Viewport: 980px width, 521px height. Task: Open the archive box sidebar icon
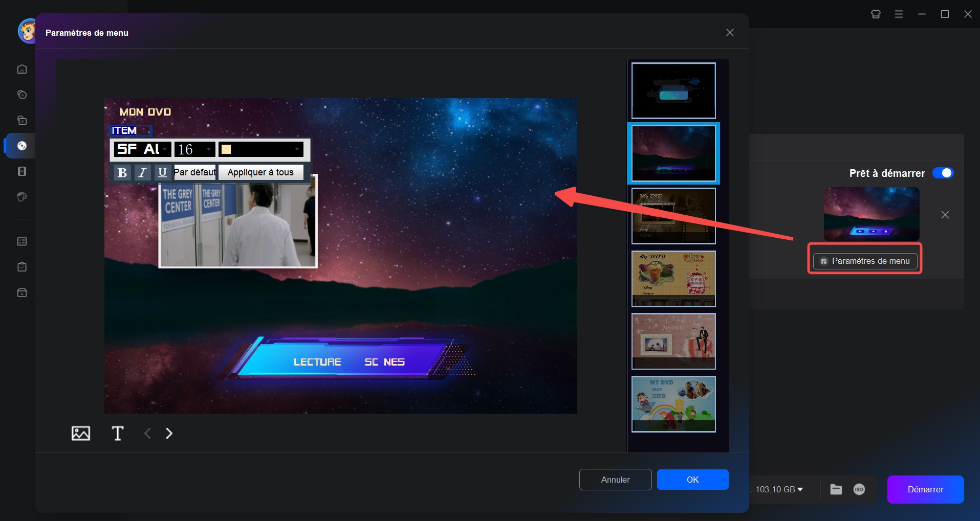tap(22, 292)
